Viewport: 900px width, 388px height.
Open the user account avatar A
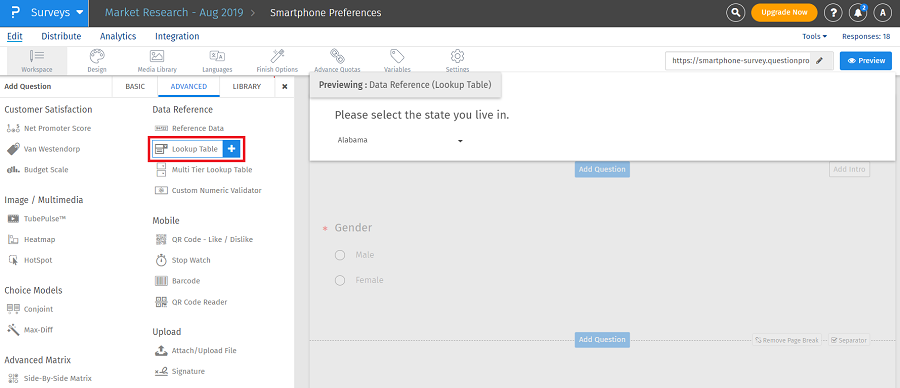point(882,13)
